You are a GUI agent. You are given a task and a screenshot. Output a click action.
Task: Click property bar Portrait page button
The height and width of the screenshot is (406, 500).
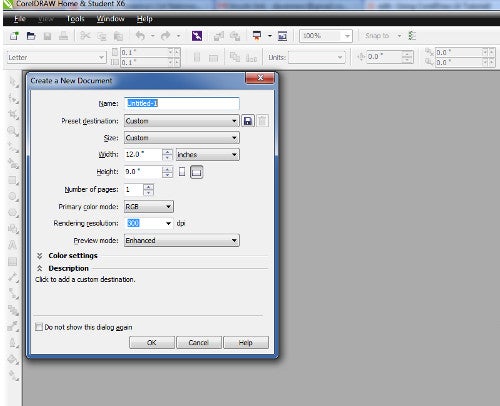[x=197, y=57]
